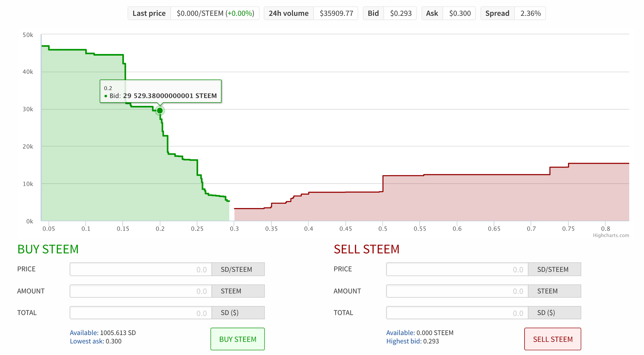Click the Available 0.000 STEEM balance link
This screenshot has width=644, height=355.
click(420, 333)
